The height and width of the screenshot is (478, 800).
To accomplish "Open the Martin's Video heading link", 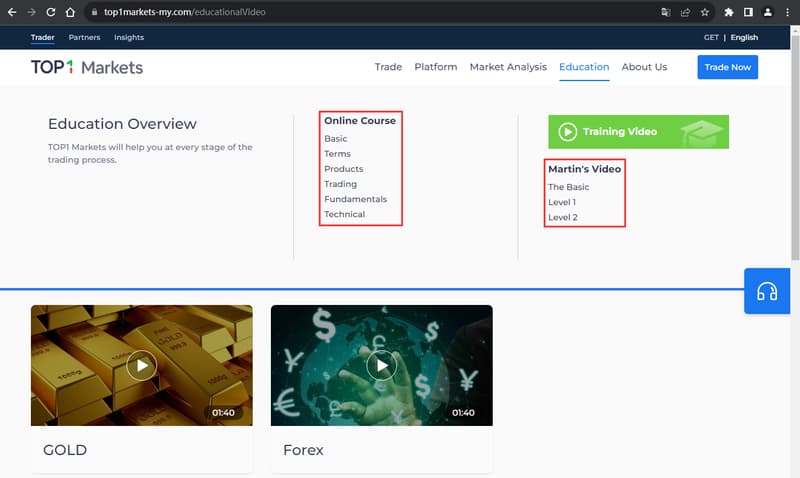I will [x=584, y=169].
